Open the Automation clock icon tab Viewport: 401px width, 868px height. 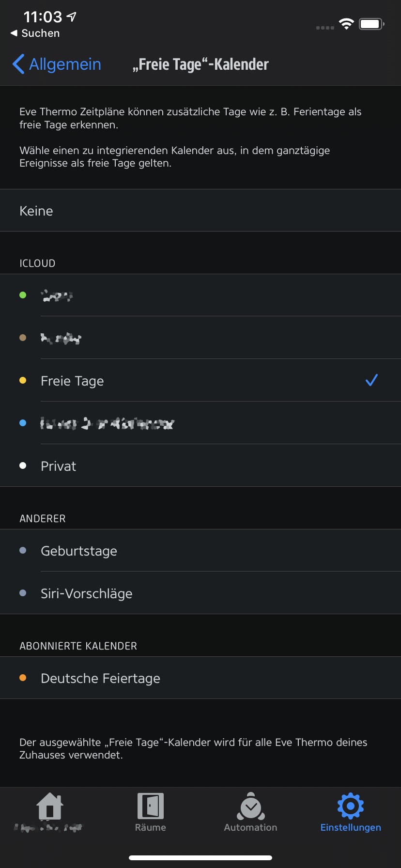pos(250,806)
